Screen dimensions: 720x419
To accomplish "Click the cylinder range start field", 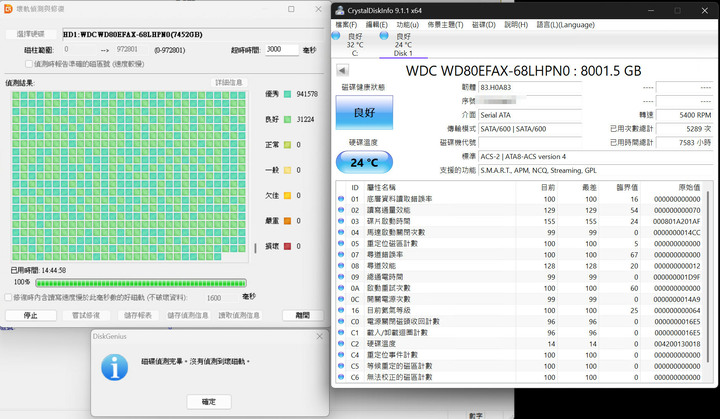I will tap(78, 49).
